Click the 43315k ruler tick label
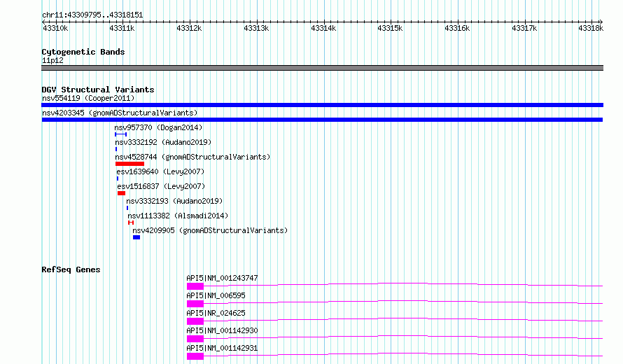This screenshot has height=364, width=623. click(x=390, y=28)
